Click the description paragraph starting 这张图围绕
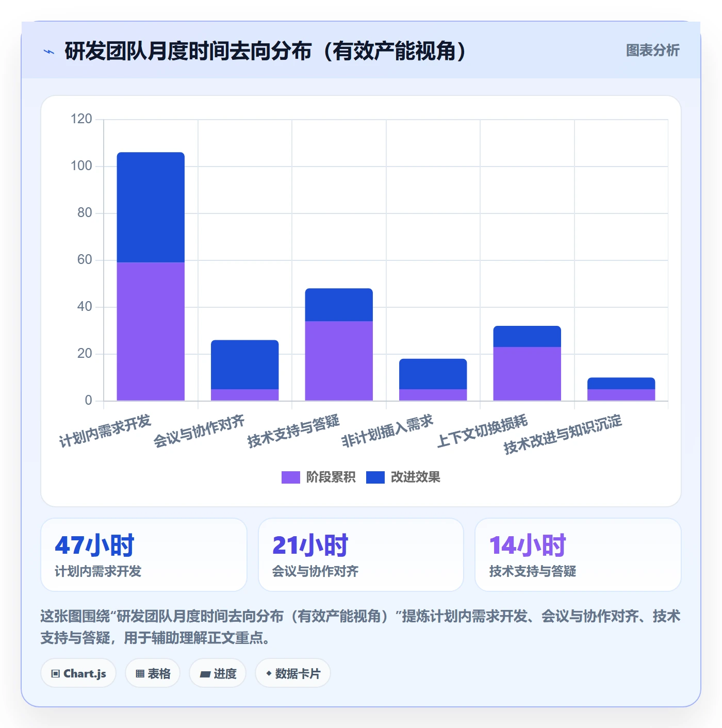The height and width of the screenshot is (728, 722). click(360, 627)
